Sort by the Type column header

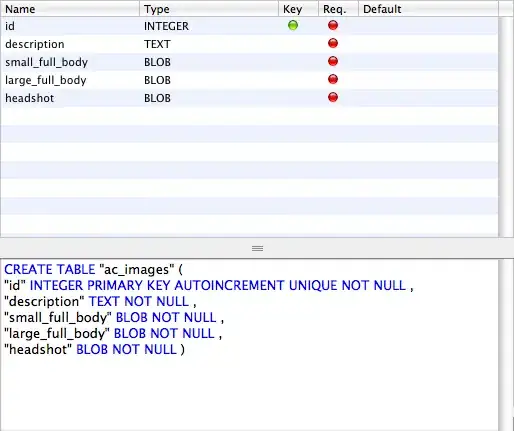pos(209,9)
